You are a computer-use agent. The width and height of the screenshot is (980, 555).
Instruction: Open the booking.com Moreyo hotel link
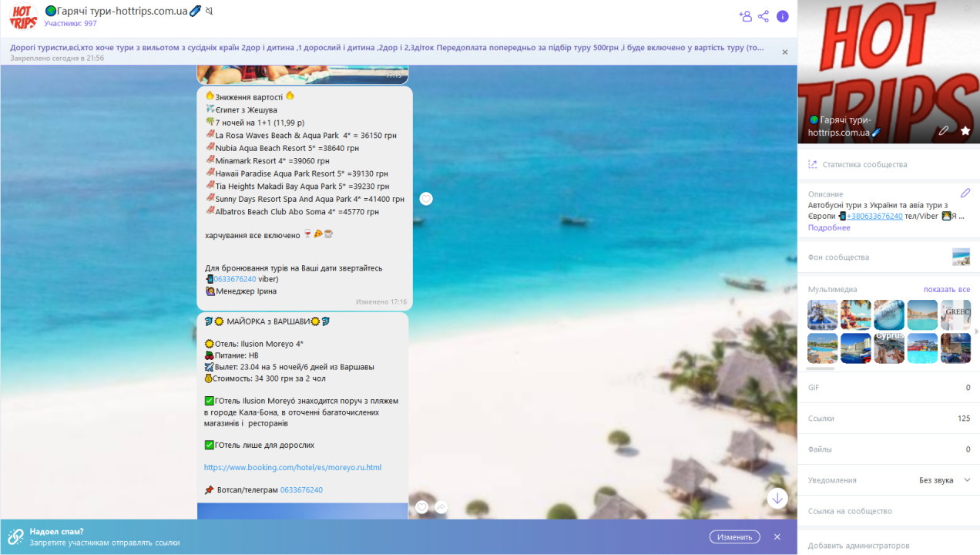[x=293, y=467]
